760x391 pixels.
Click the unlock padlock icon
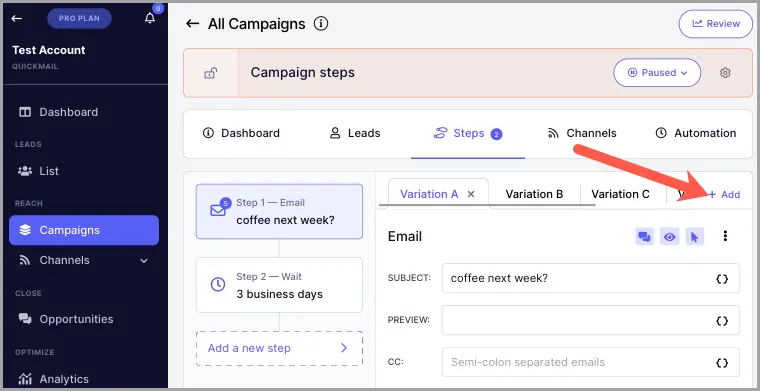210,73
